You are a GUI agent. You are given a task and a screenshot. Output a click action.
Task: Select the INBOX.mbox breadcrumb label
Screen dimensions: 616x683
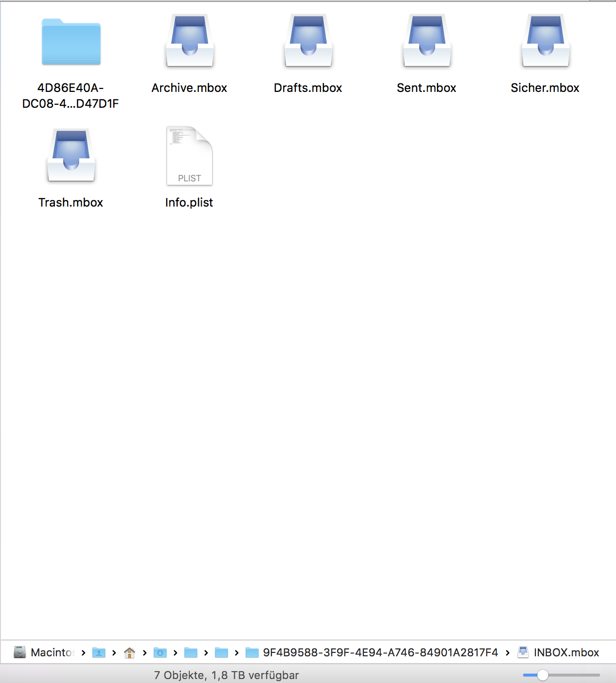(566, 652)
